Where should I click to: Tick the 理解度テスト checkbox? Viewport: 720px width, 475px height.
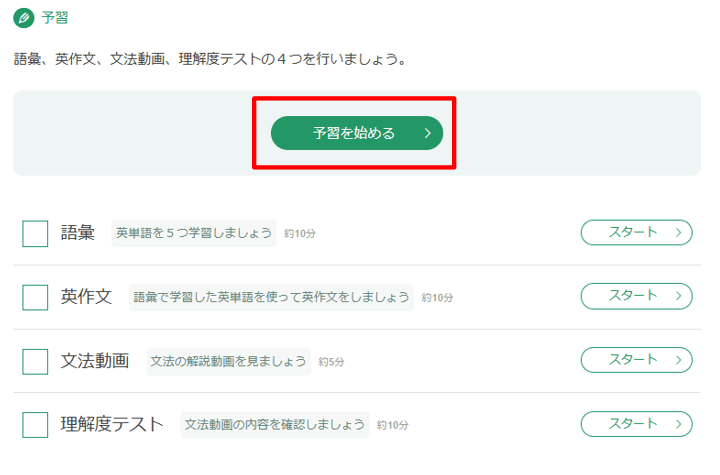point(35,424)
